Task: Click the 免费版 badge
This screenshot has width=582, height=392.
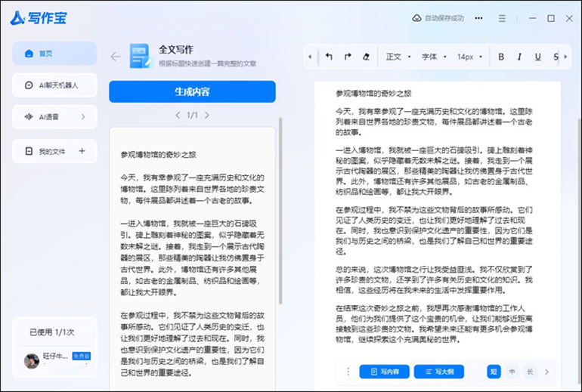Action: click(82, 356)
